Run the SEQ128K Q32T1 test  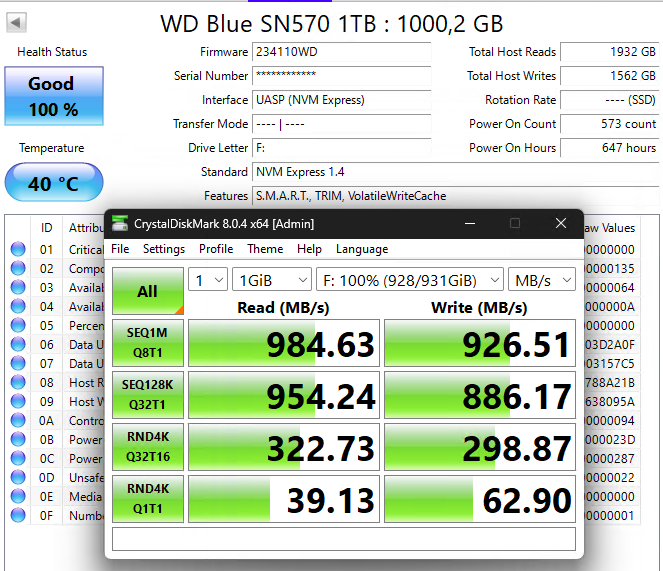(x=148, y=395)
